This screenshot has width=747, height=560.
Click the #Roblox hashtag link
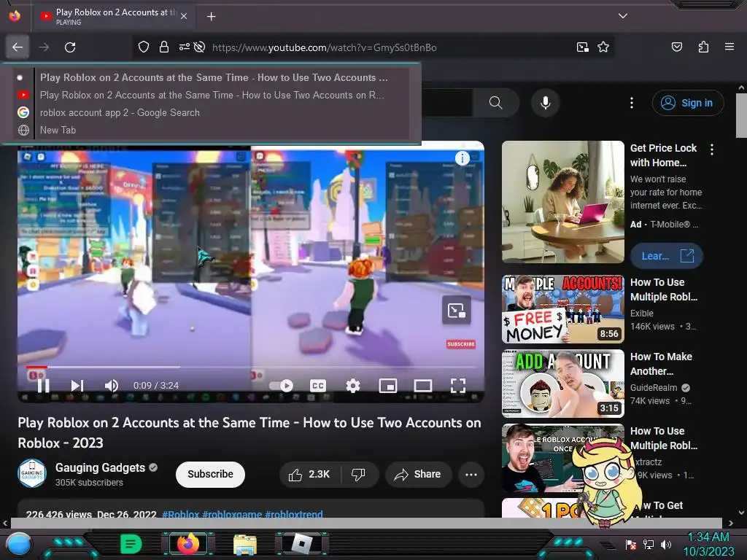click(181, 514)
